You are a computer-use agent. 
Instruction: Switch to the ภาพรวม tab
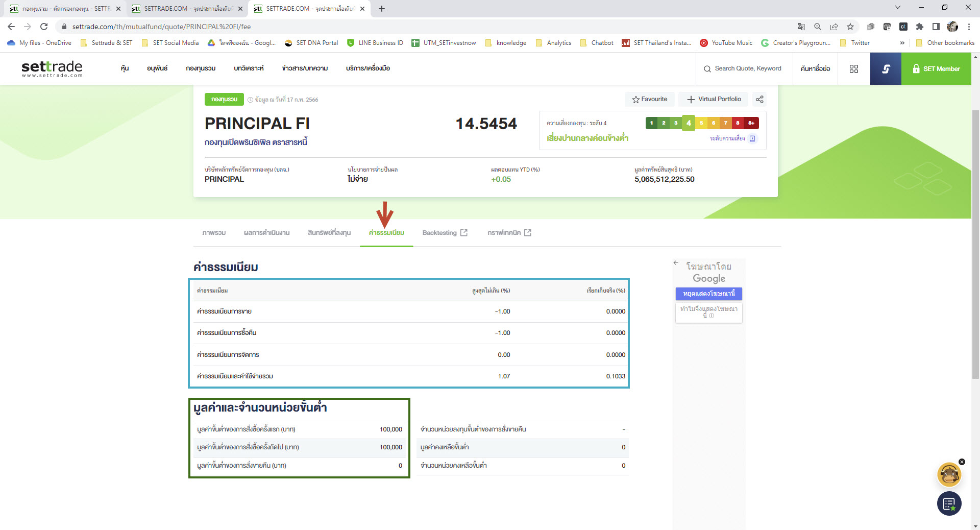[214, 233]
